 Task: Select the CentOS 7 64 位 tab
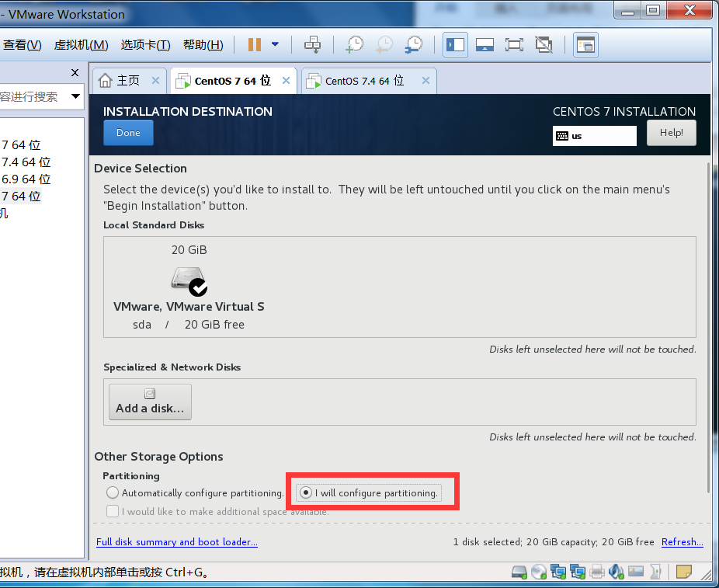point(232,81)
